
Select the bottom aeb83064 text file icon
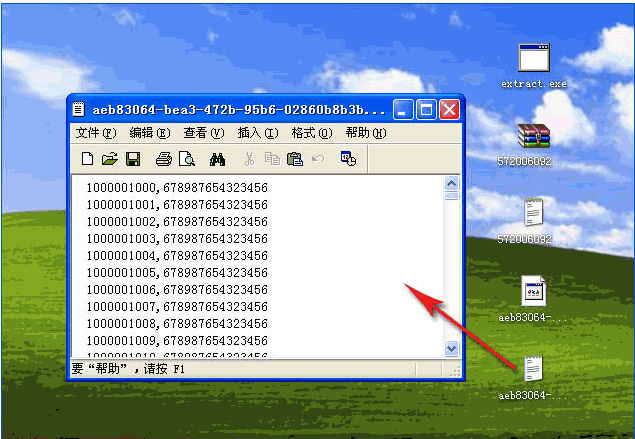(x=533, y=370)
